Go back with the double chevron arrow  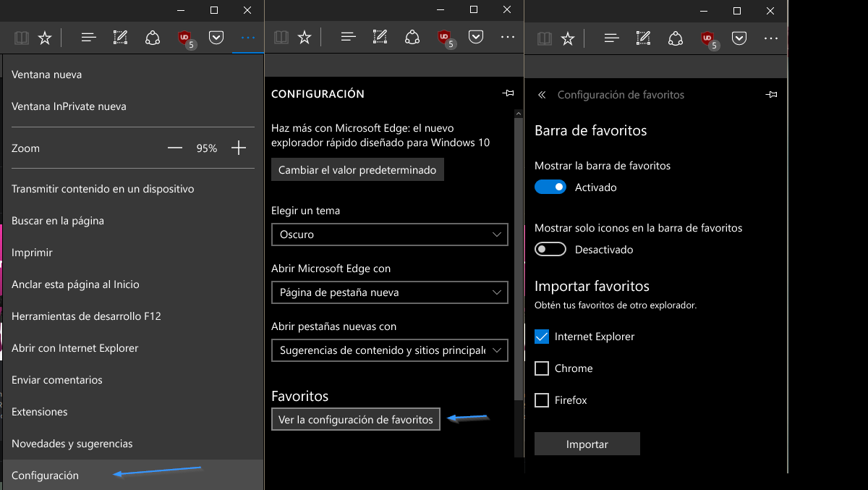coord(542,94)
